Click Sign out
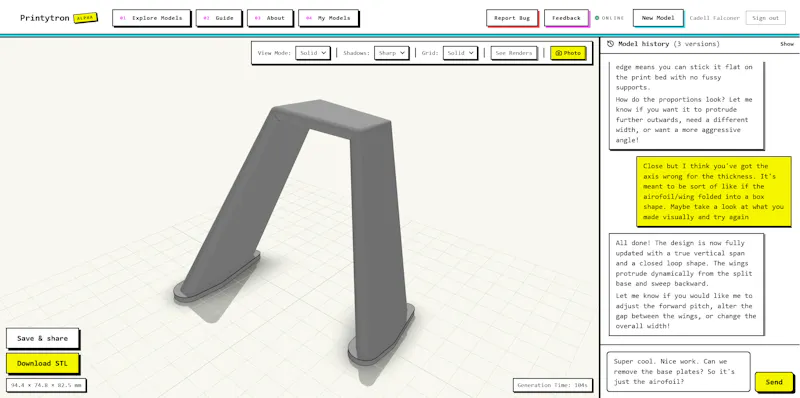The image size is (800, 398). click(x=765, y=18)
